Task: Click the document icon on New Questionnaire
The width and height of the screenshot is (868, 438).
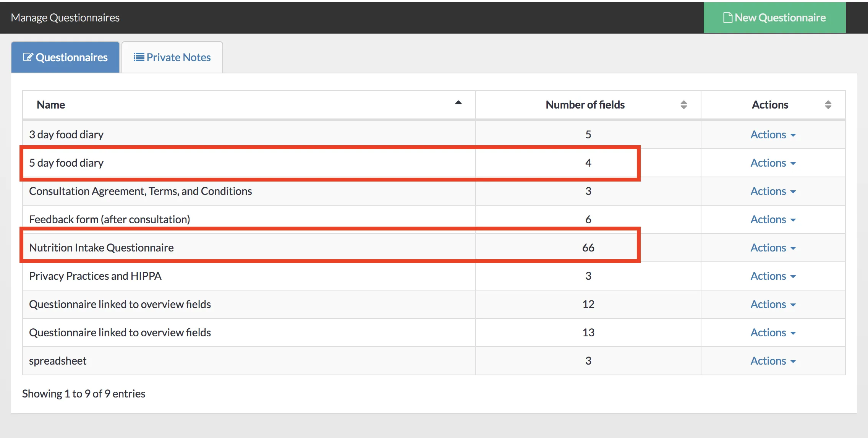Action: point(727,18)
